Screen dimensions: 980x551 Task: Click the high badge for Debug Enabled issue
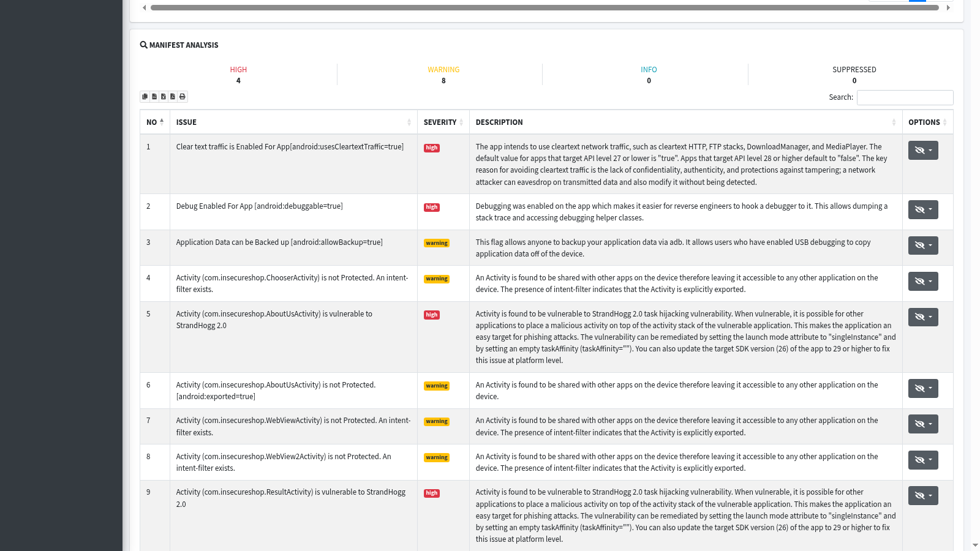[x=432, y=207]
